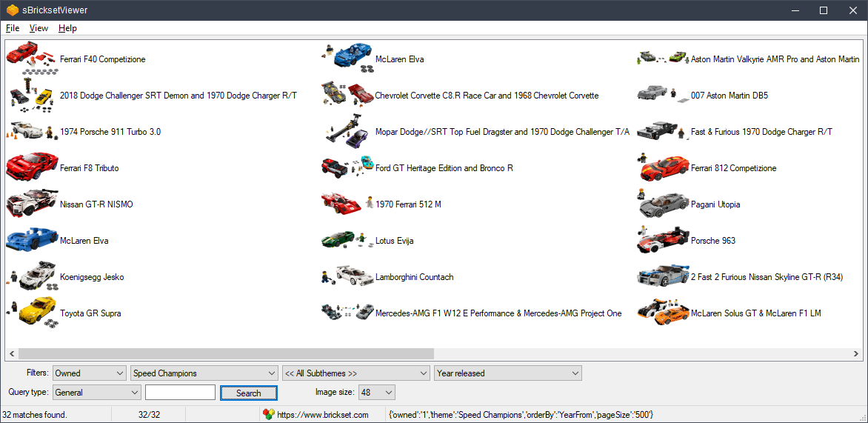Change the Image size dropdown value
Screen dimensions: 868x423
click(377, 392)
